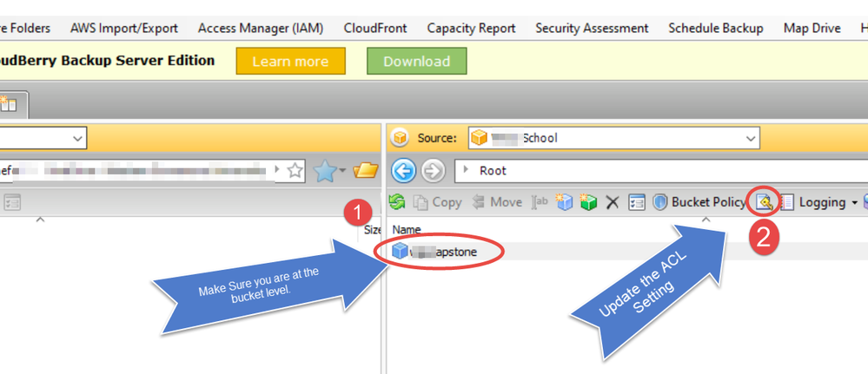Screen dimensions: 868x374
Task: Sort by the Name column header
Action: pyautogui.click(x=407, y=229)
